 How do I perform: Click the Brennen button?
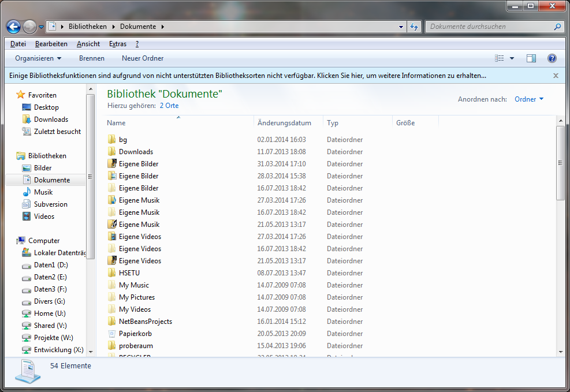pos(92,58)
